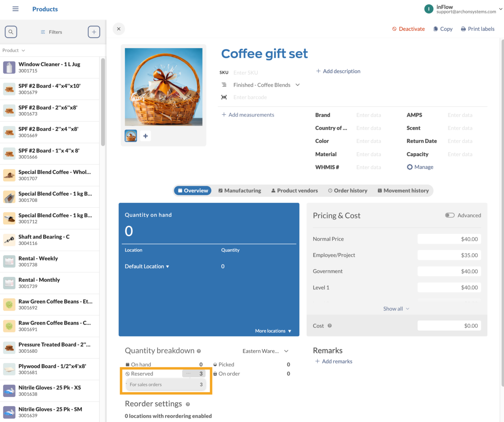Open the More locations dropdown
The width and height of the screenshot is (504, 422).
273,331
